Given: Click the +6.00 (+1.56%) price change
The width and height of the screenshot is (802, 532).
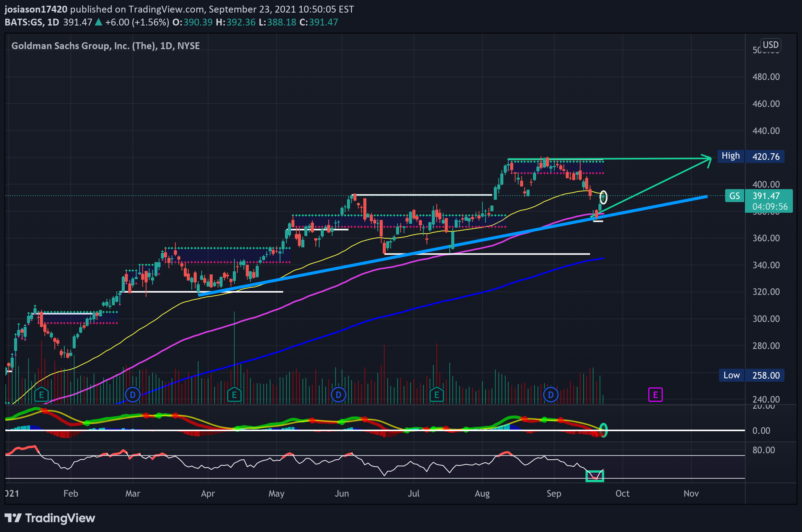Looking at the screenshot, I should (137, 22).
